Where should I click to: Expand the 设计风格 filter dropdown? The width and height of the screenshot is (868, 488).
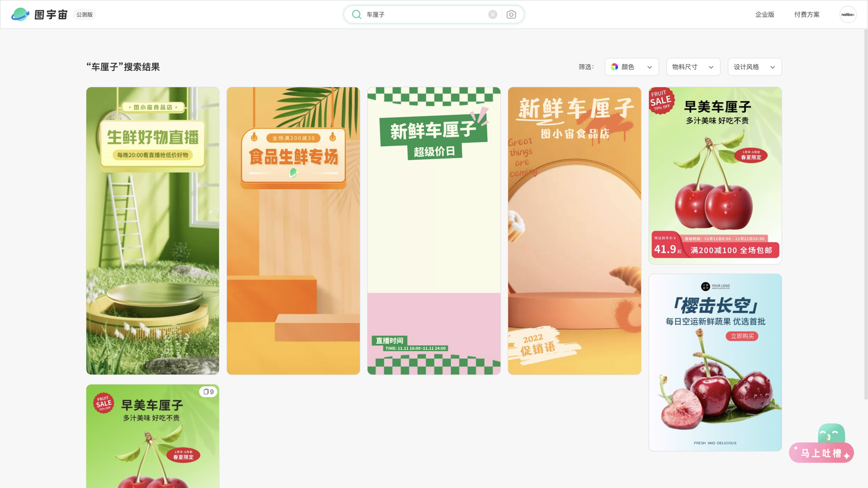(755, 67)
